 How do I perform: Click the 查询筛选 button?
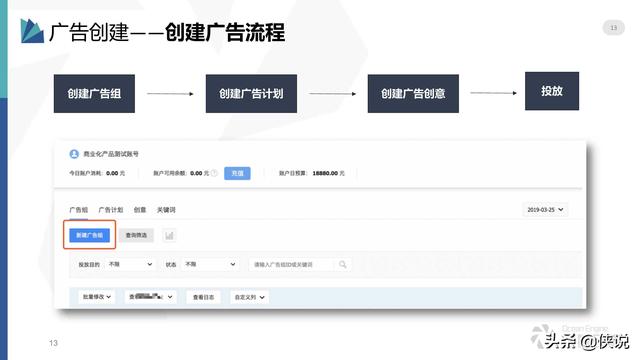click(136, 235)
